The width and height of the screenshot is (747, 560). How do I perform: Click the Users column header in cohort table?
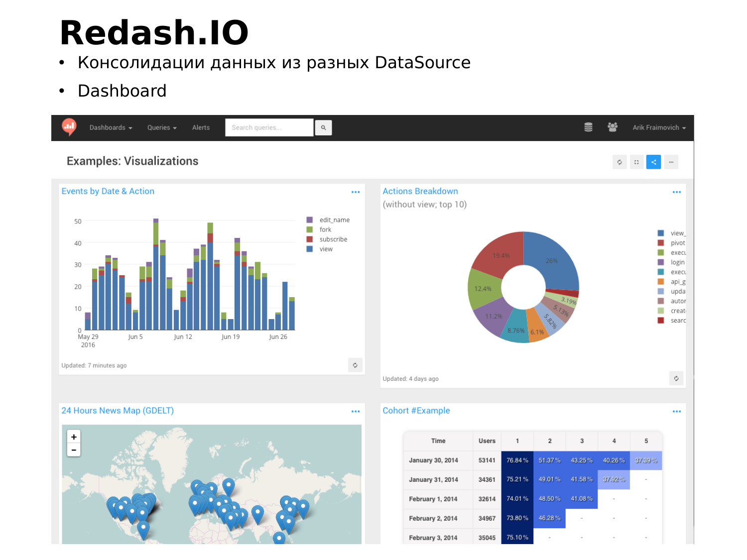point(487,441)
